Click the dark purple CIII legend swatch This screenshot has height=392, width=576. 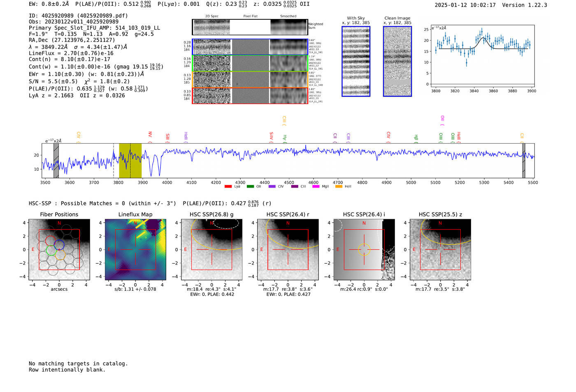pyautogui.click(x=295, y=187)
